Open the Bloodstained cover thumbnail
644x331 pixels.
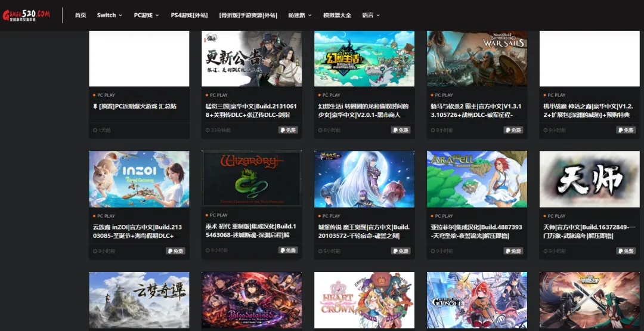[x=252, y=300]
